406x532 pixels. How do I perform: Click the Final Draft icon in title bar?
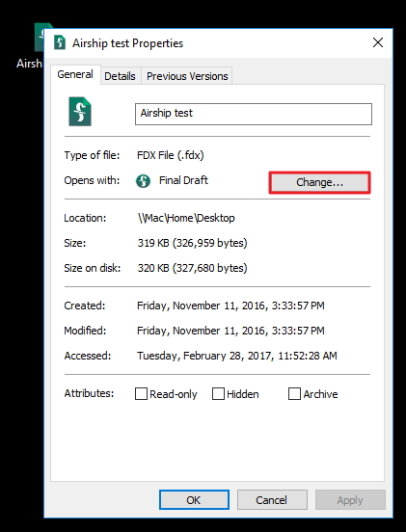[x=60, y=42]
